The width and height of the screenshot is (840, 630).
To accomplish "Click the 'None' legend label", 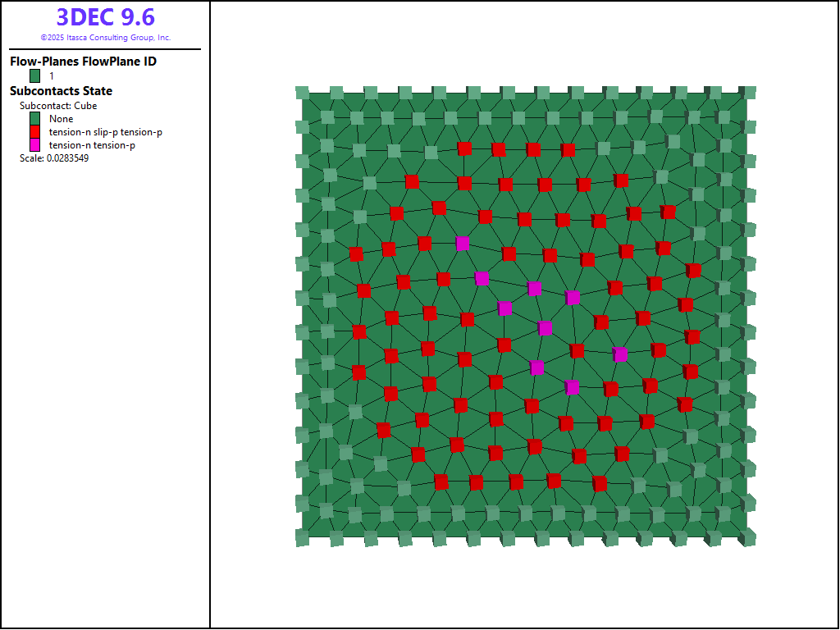I will click(x=61, y=119).
